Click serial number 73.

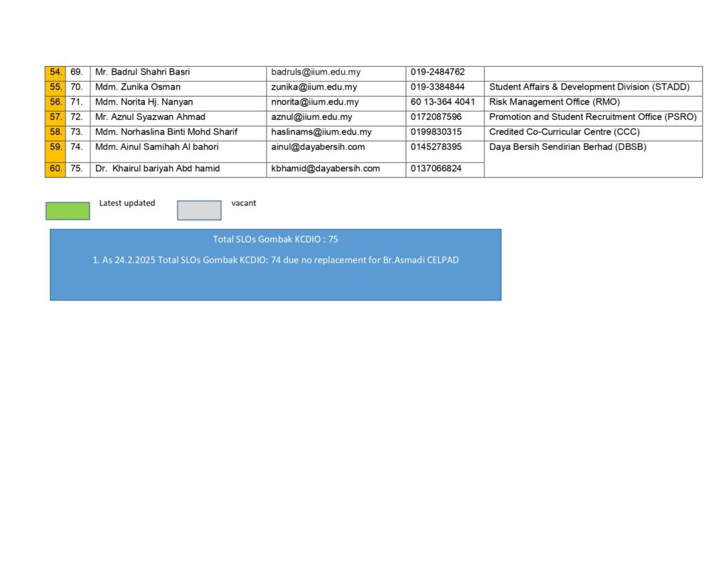coord(78,133)
